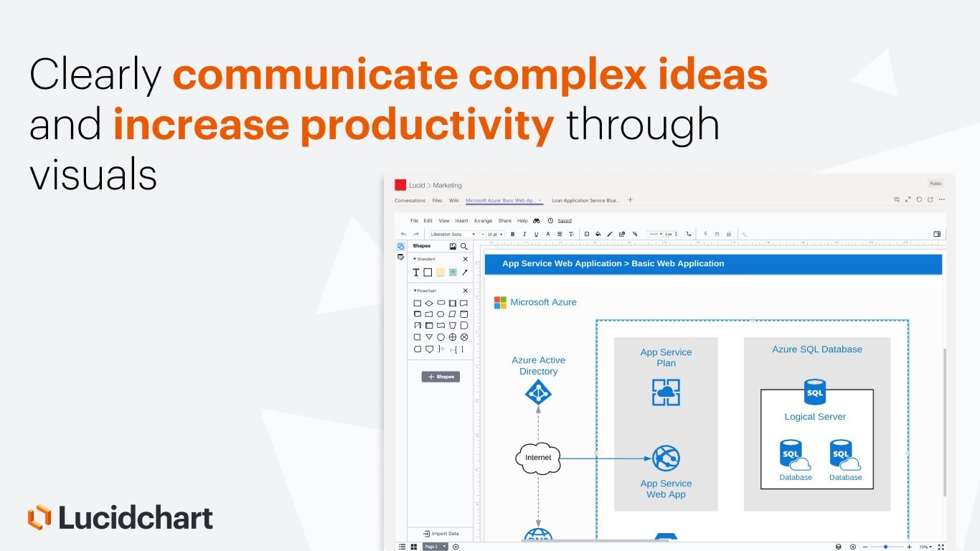Open the Edit menu

coord(428,221)
